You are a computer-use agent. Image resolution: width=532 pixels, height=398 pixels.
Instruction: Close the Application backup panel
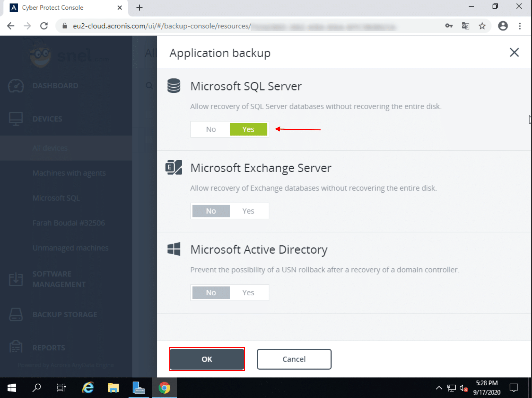point(514,52)
